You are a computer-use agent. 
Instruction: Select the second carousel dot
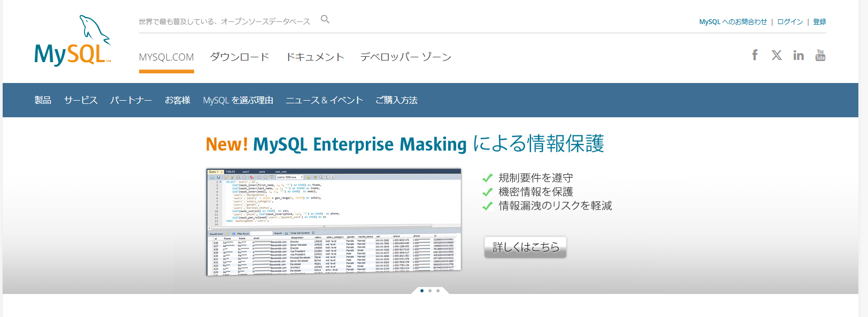[x=430, y=291]
